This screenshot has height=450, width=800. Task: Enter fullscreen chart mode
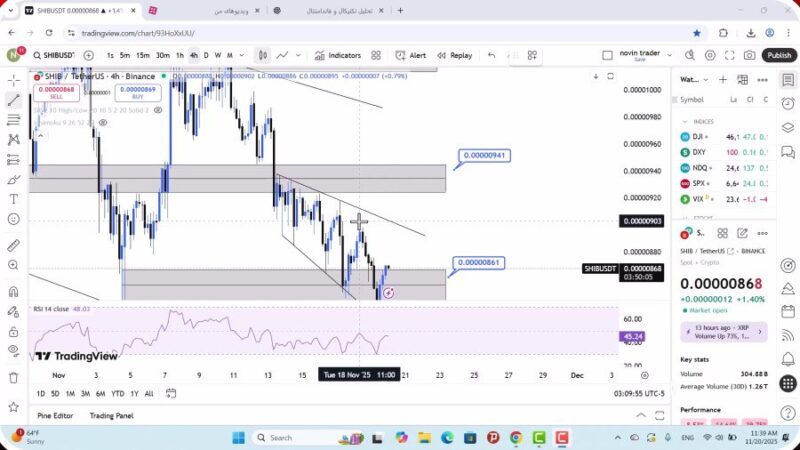coord(731,56)
